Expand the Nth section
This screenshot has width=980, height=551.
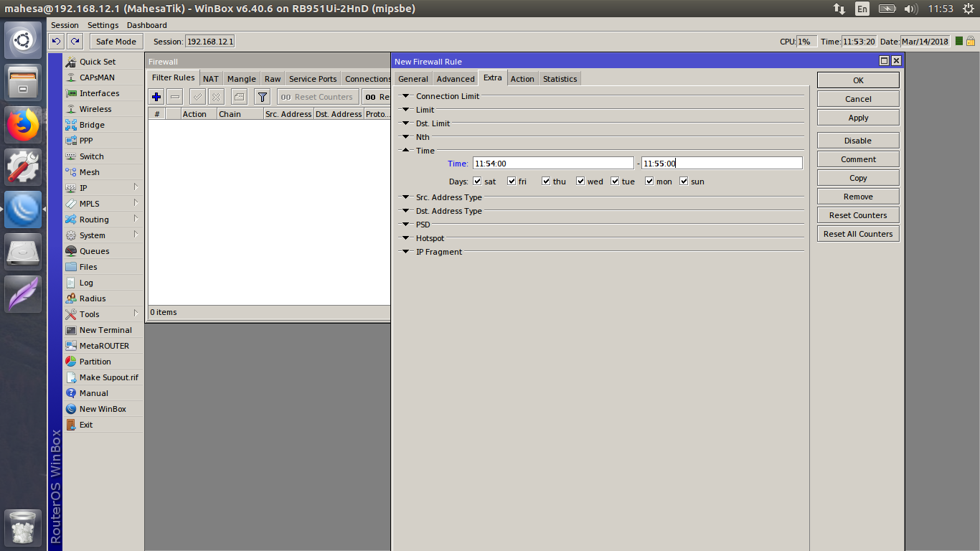pyautogui.click(x=405, y=137)
